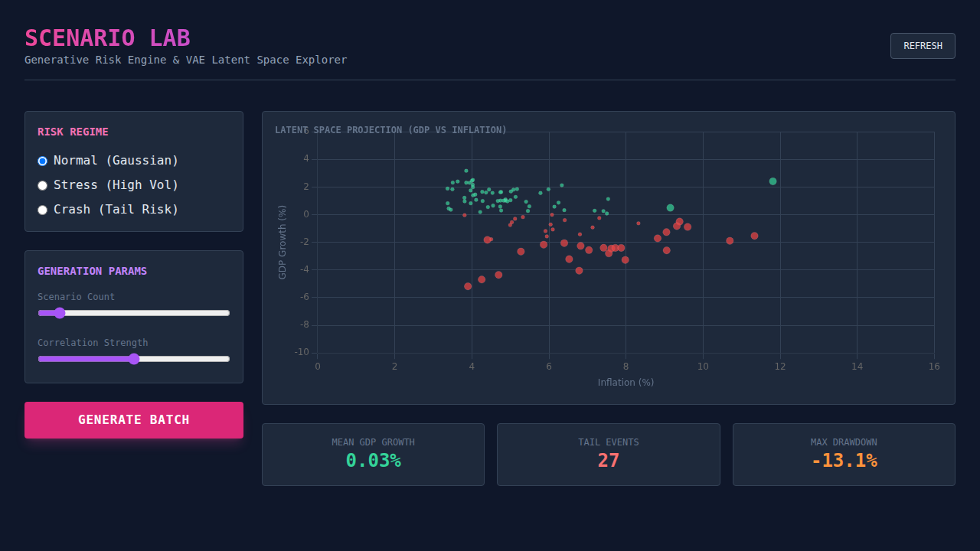Choose the Stress (High Vol) radio option
980x551 pixels.
pyautogui.click(x=43, y=185)
